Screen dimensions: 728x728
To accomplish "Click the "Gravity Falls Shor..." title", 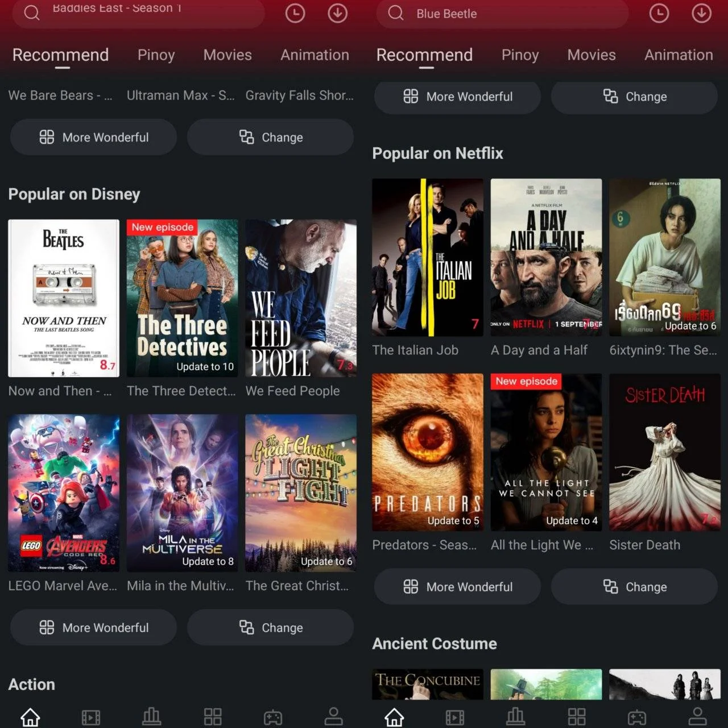I will coord(300,96).
